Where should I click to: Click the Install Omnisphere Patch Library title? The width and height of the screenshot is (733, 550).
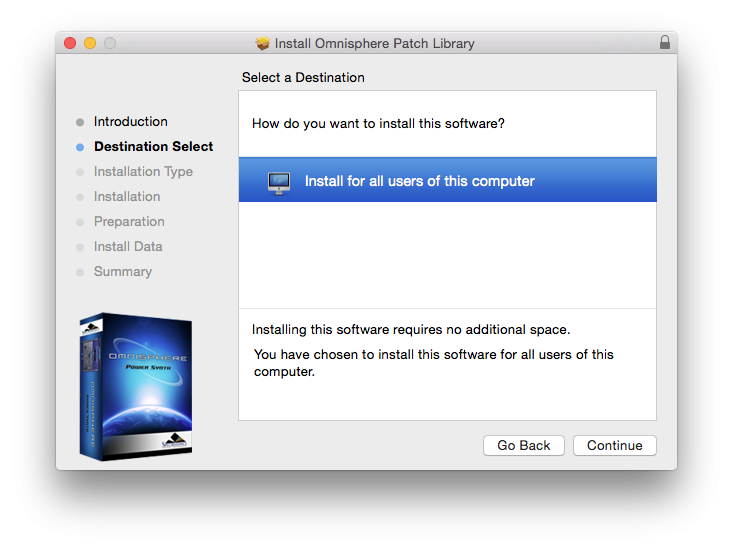[374, 43]
